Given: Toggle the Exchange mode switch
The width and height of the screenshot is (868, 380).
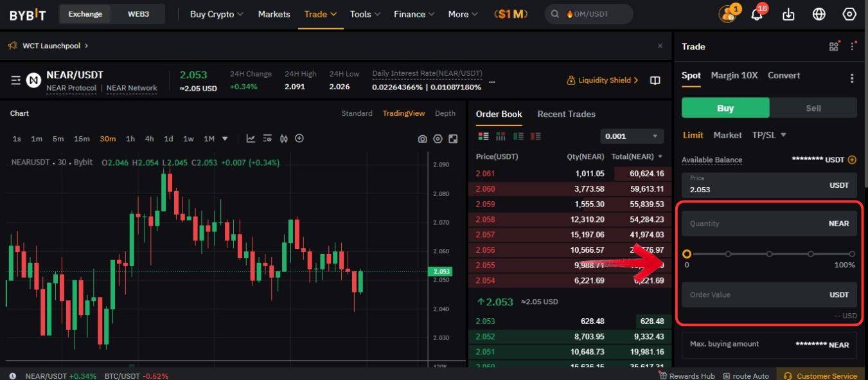Looking at the screenshot, I should [x=85, y=14].
